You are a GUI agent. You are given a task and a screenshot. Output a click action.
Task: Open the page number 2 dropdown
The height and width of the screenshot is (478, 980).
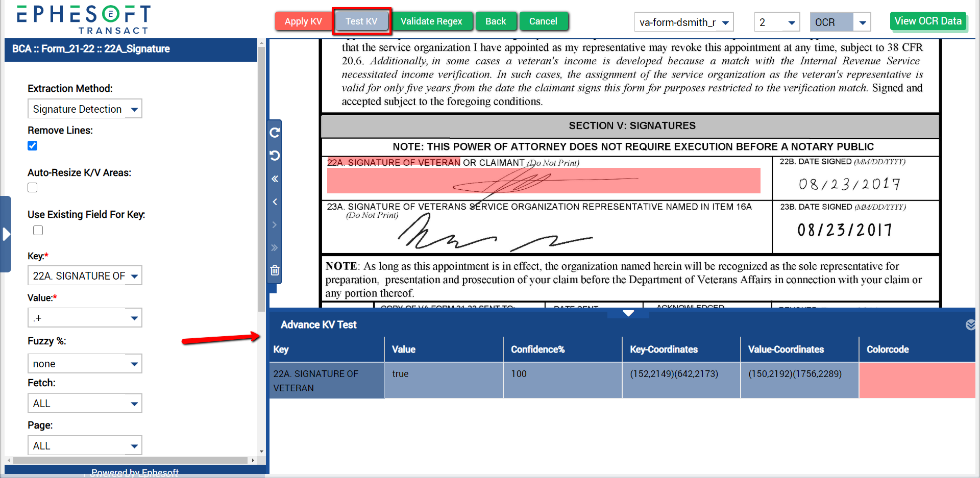(x=777, y=22)
